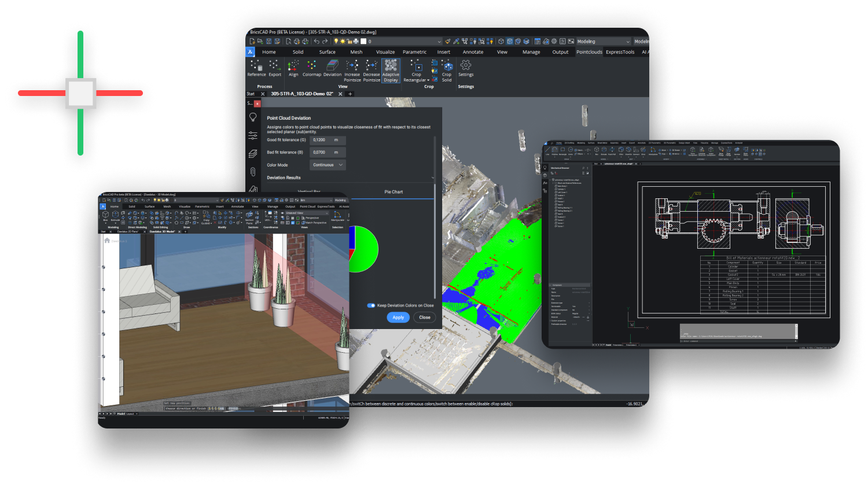Click the Export point cloud icon
The image size is (868, 484).
point(275,68)
